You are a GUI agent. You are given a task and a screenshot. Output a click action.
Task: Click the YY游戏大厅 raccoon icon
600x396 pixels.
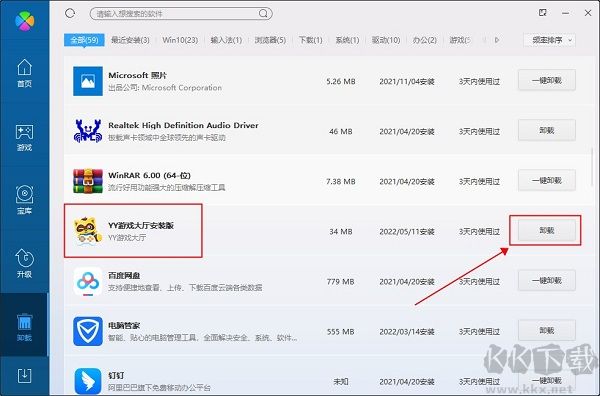click(x=88, y=231)
